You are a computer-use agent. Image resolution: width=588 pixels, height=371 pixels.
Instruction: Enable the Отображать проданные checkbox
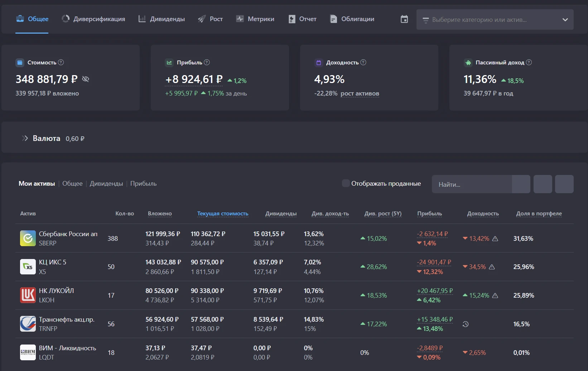pyautogui.click(x=346, y=183)
